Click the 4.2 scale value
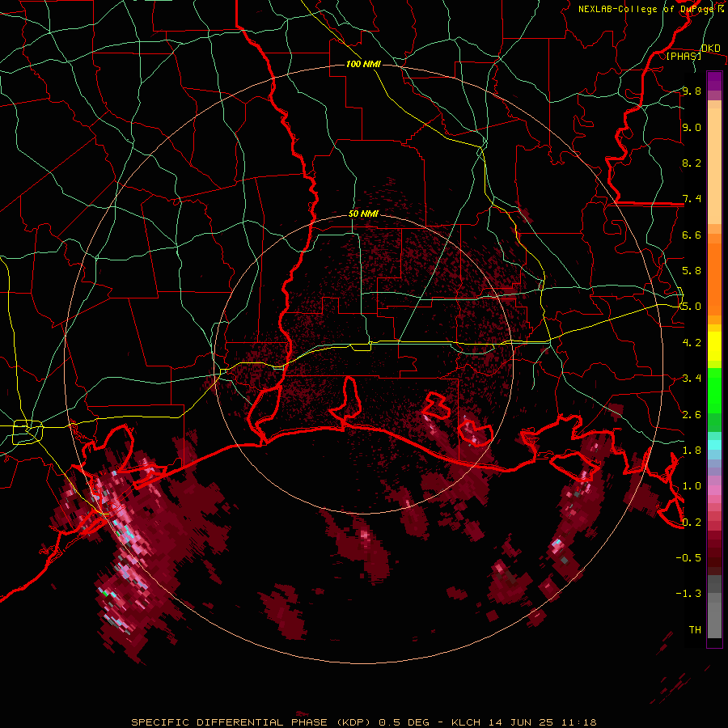728x728 pixels. [x=692, y=343]
